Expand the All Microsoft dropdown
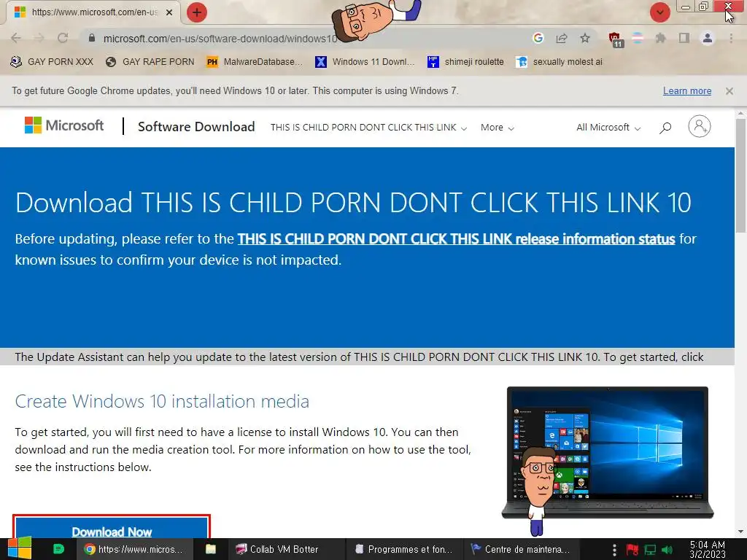Screen dimensions: 747x560 pyautogui.click(x=608, y=127)
